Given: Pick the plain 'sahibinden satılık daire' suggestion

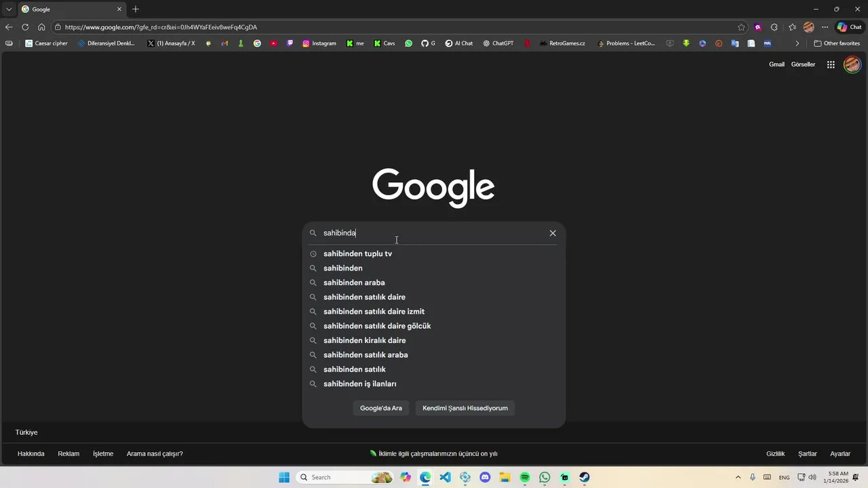Looking at the screenshot, I should click(434, 297).
